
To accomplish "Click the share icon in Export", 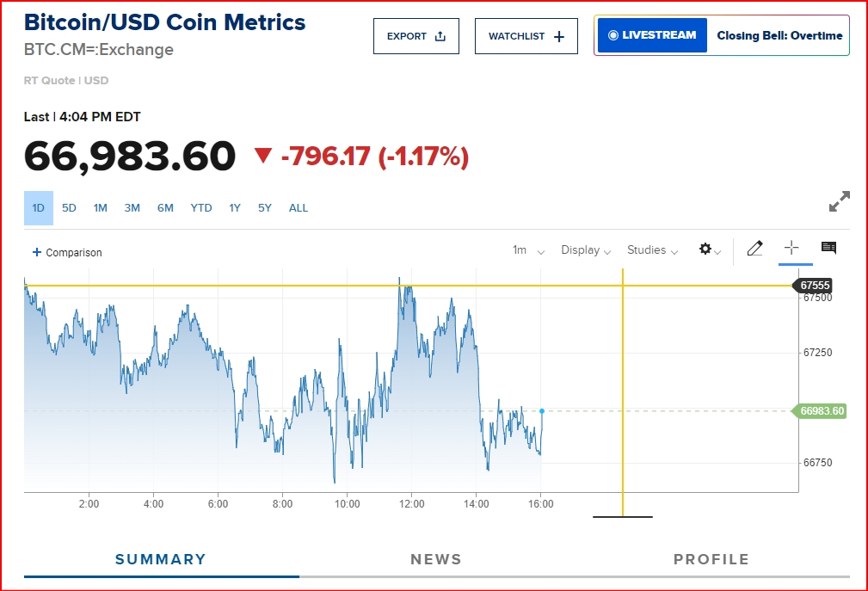I will 440,36.
